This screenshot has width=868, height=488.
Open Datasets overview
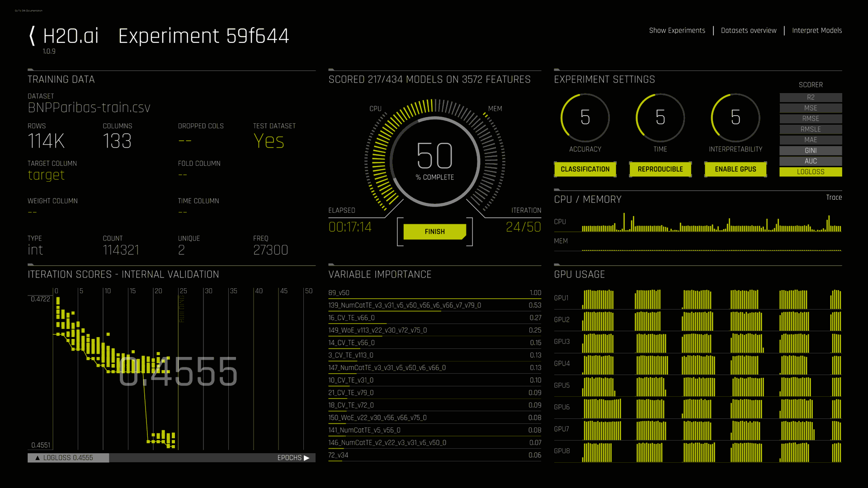[x=748, y=30]
